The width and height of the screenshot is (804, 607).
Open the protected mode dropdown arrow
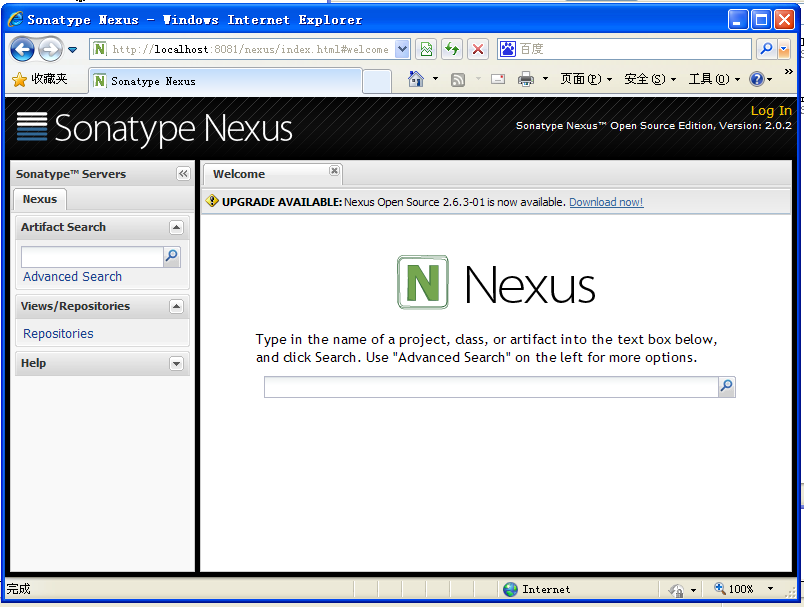pos(693,590)
